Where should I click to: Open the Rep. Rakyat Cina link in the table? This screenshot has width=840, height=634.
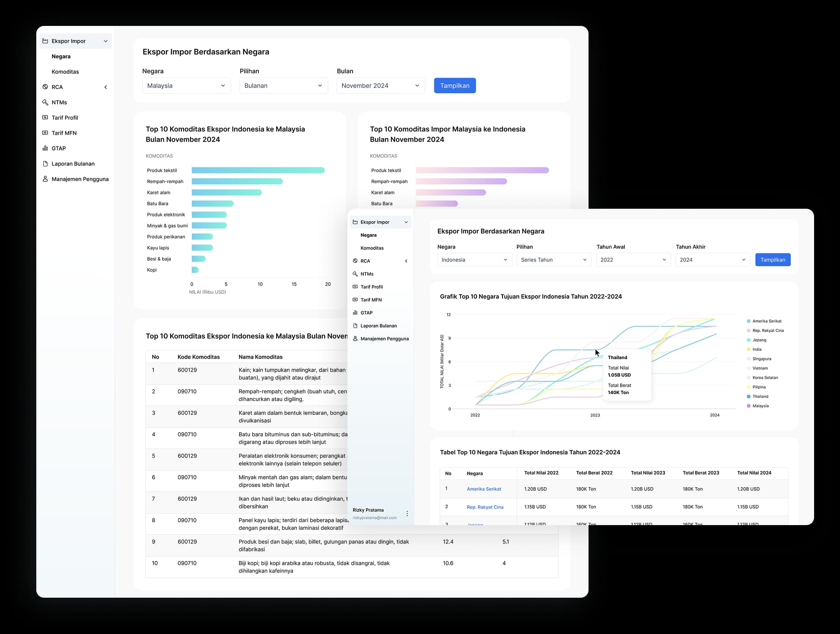tap(485, 507)
